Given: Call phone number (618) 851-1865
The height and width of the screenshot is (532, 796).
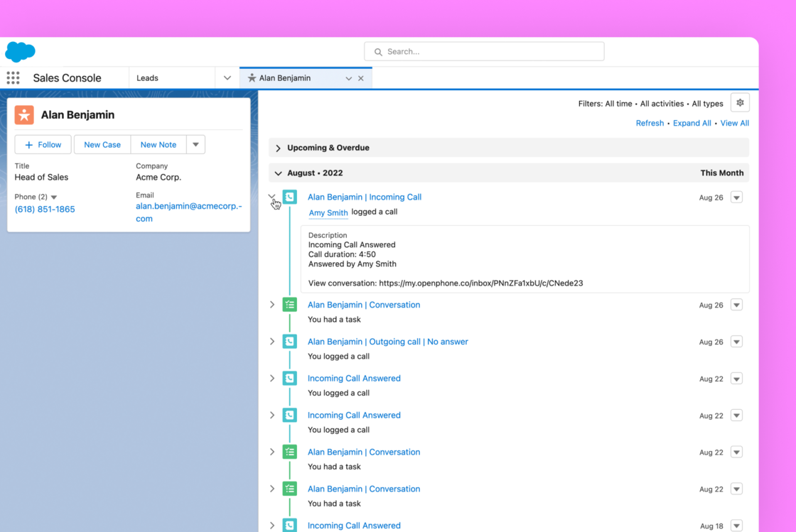Looking at the screenshot, I should tap(45, 210).
